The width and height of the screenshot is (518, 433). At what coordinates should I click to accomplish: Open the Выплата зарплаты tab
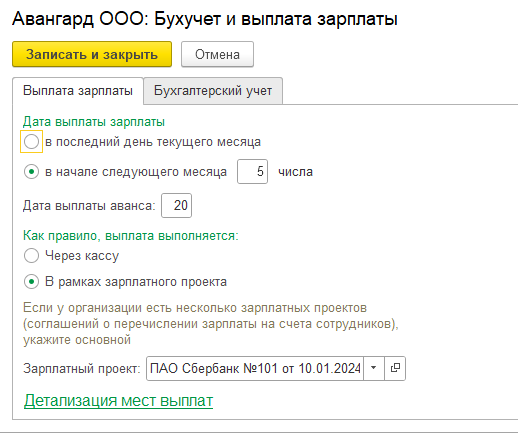[x=78, y=91]
